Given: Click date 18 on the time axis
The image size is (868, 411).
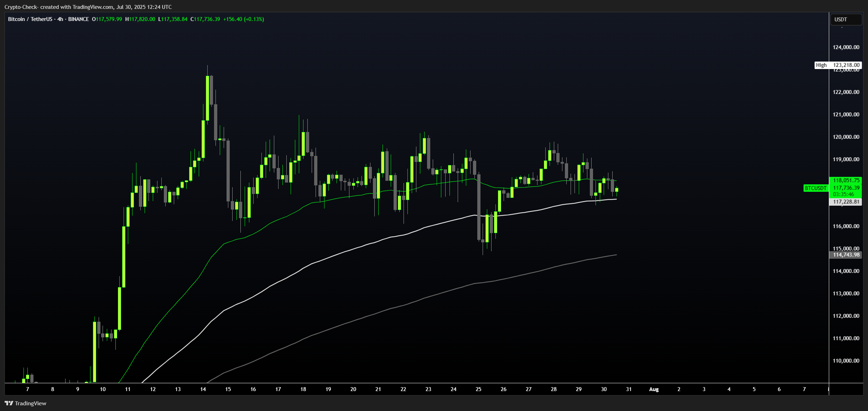Looking at the screenshot, I should 303,389.
